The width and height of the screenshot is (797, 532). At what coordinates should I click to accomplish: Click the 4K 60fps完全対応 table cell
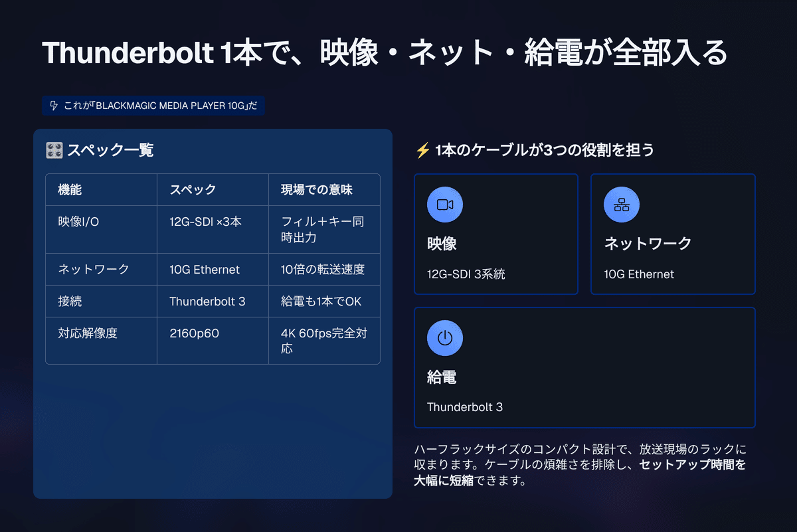point(323,341)
